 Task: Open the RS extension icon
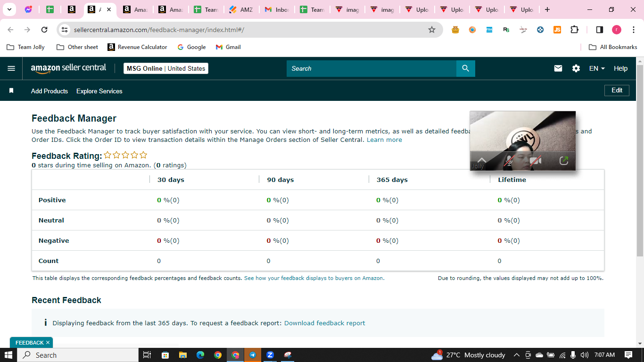pos(506,30)
